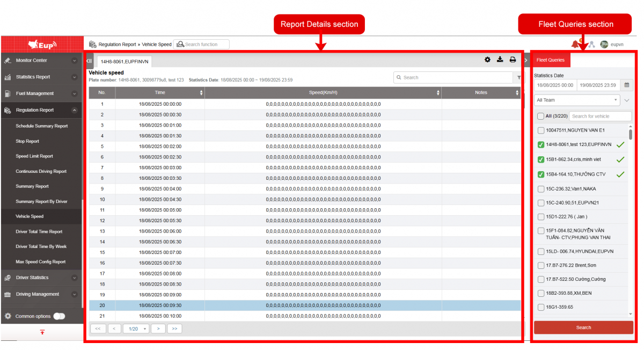Click the Monitor Center camera icon

point(8,61)
